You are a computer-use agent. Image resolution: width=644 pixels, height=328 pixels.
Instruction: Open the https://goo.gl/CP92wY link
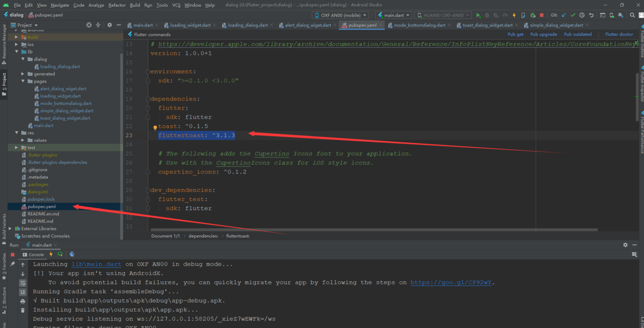(451, 282)
